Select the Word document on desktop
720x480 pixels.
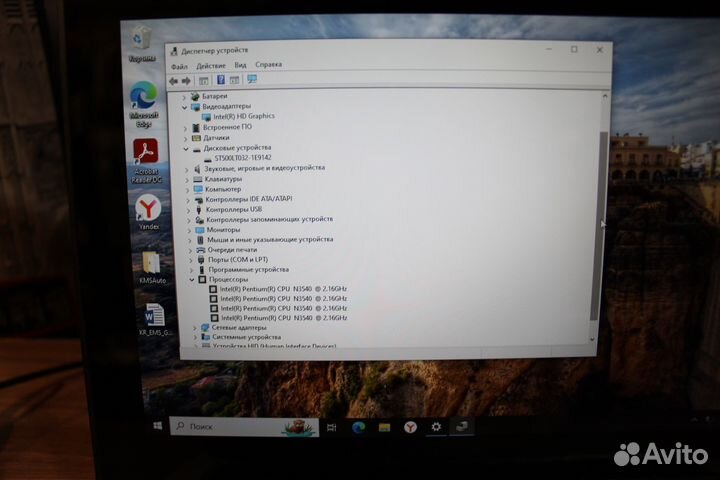pyautogui.click(x=155, y=319)
